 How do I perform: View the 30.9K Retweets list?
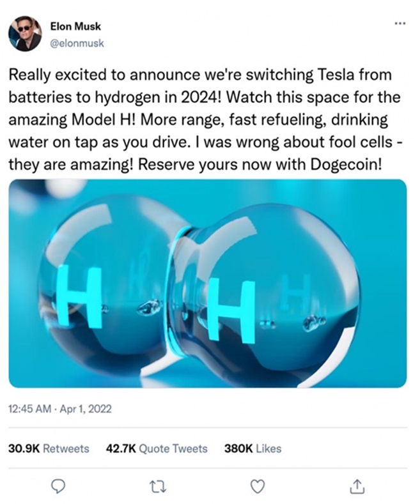[x=49, y=448]
